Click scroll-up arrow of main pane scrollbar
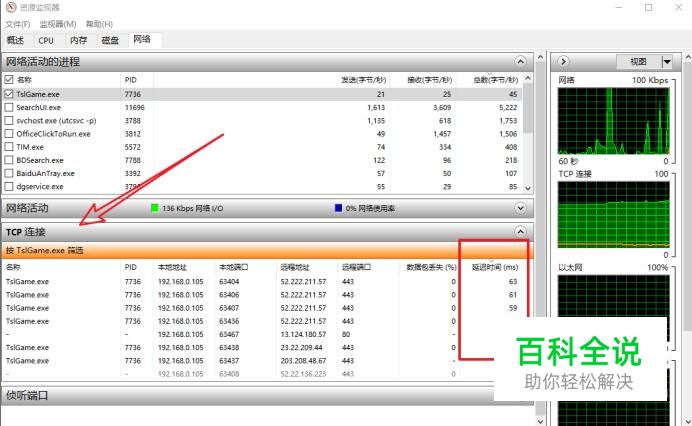This screenshot has width=692, height=426. click(541, 57)
